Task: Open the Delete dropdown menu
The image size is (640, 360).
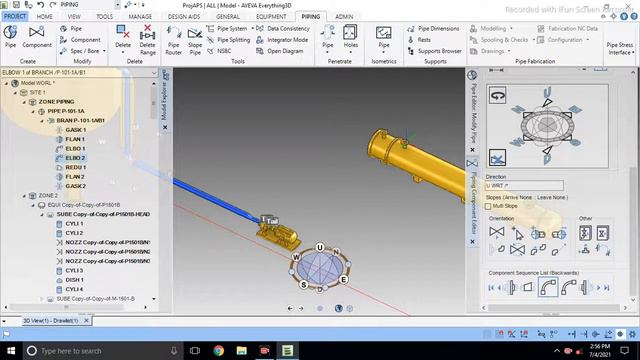Action: click(123, 52)
